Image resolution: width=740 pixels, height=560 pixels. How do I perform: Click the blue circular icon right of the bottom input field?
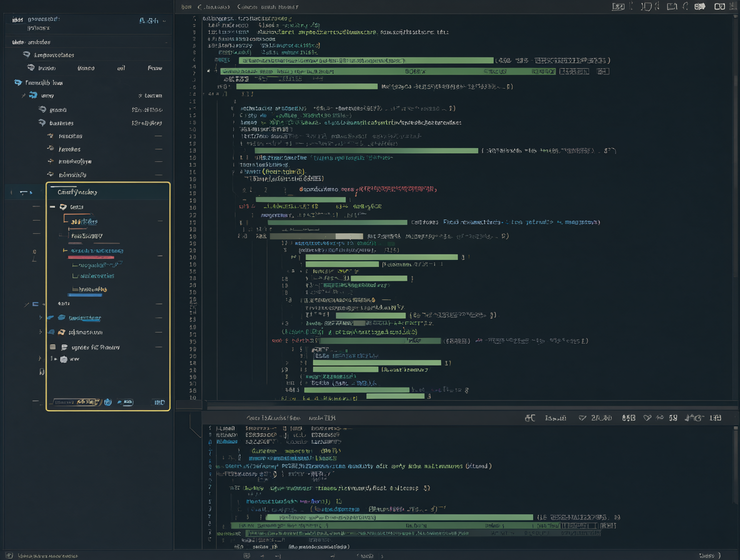tap(107, 402)
